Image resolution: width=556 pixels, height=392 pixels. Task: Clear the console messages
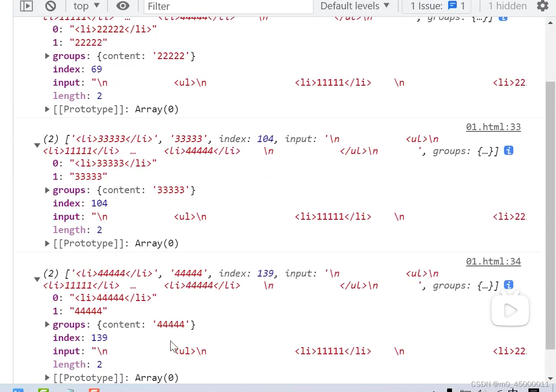(x=50, y=6)
